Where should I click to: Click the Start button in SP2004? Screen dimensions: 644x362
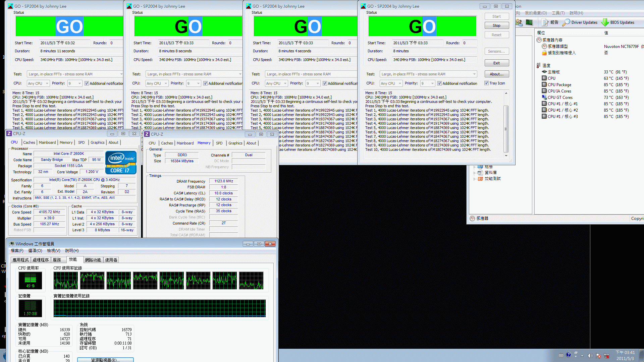pos(496,16)
